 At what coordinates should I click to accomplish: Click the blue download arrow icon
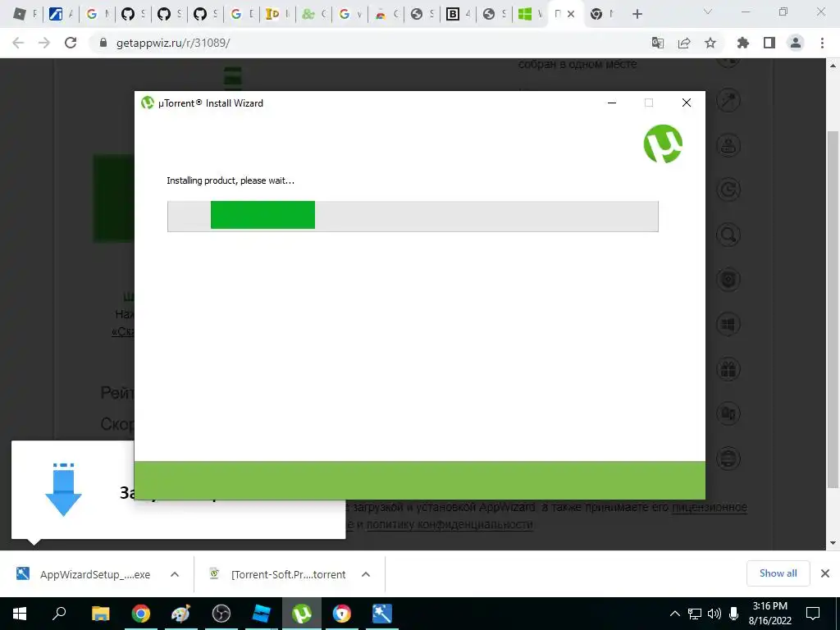(63, 489)
